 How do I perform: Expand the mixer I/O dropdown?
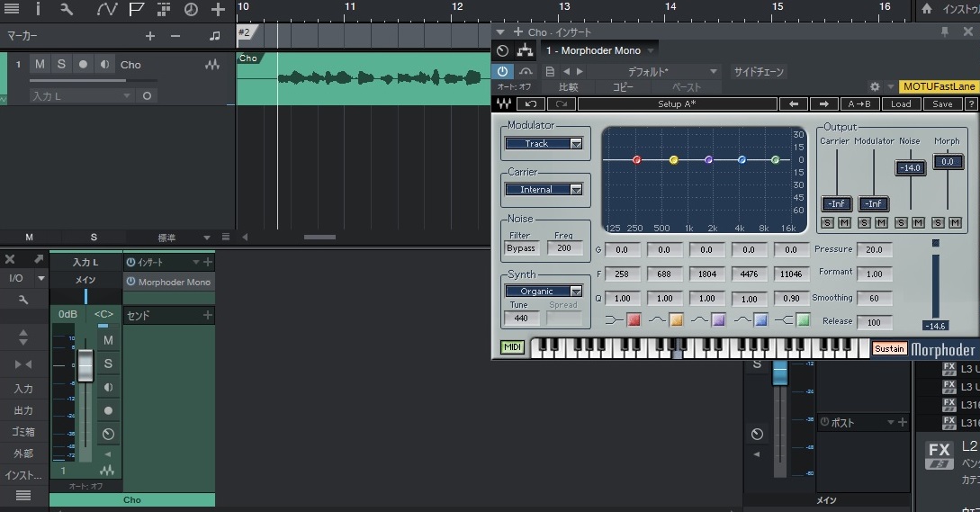[x=41, y=278]
